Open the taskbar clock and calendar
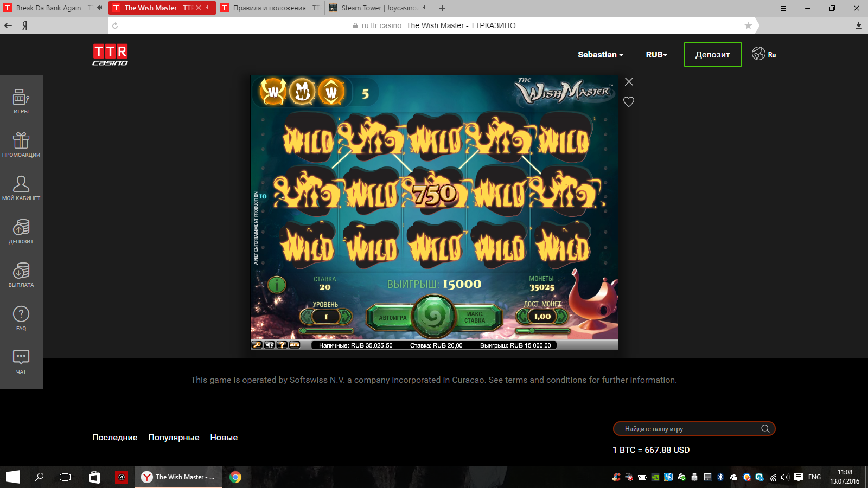 [x=845, y=477]
